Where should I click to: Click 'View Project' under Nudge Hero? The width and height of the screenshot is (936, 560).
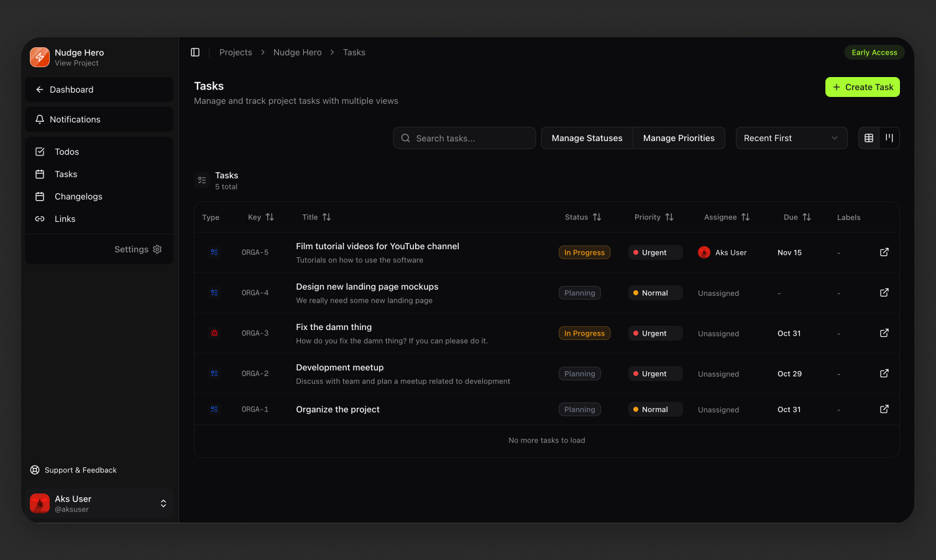(x=76, y=63)
